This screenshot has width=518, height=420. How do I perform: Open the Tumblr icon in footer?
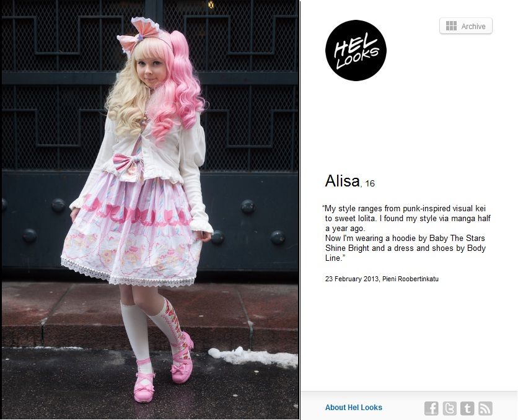click(x=467, y=408)
